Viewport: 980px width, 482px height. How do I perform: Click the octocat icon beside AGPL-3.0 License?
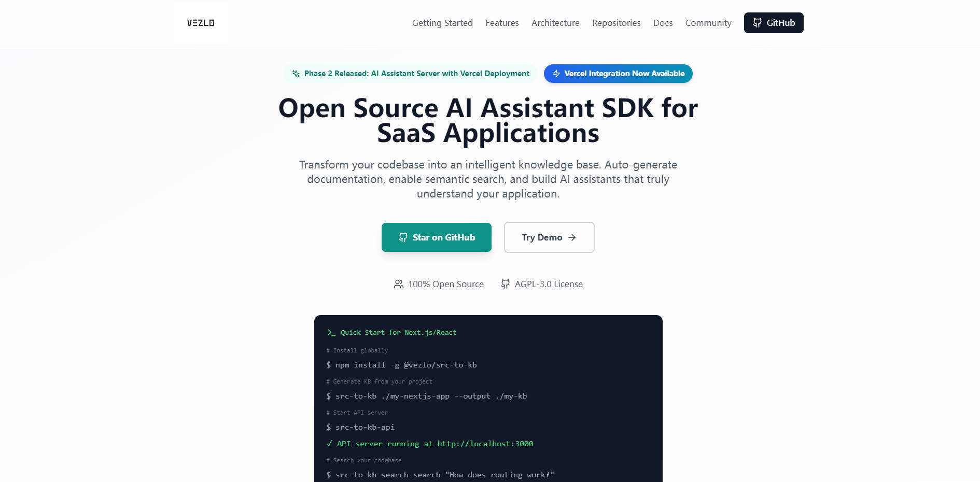[505, 284]
